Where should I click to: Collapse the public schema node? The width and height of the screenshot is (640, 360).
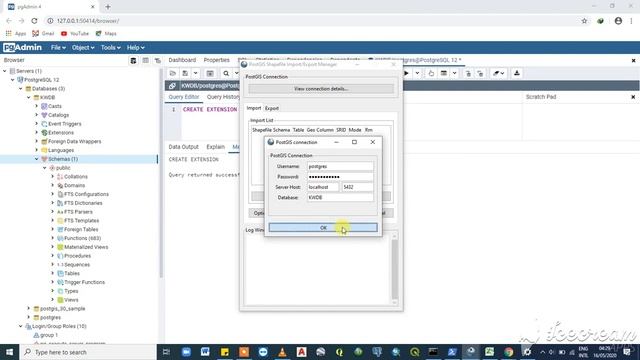44,168
